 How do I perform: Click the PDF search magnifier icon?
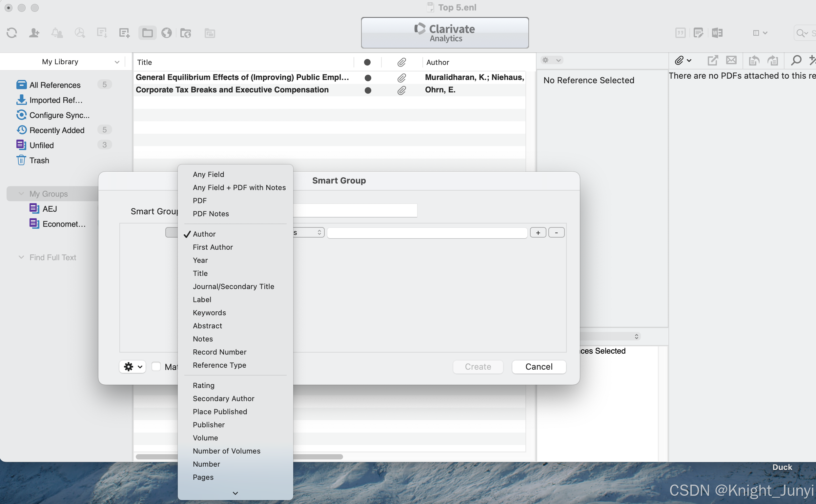point(796,60)
